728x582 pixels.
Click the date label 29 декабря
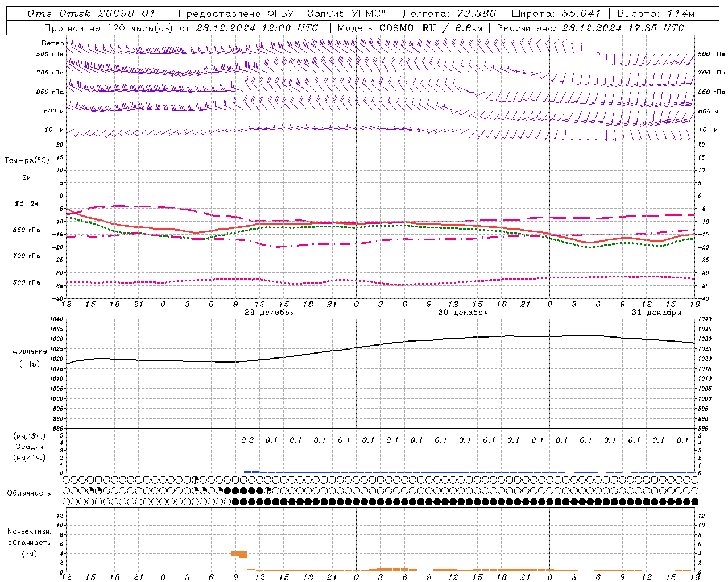tap(270, 313)
